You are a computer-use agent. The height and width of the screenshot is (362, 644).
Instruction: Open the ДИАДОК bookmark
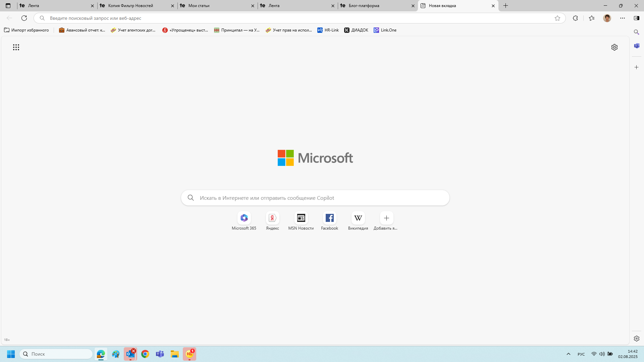(356, 30)
